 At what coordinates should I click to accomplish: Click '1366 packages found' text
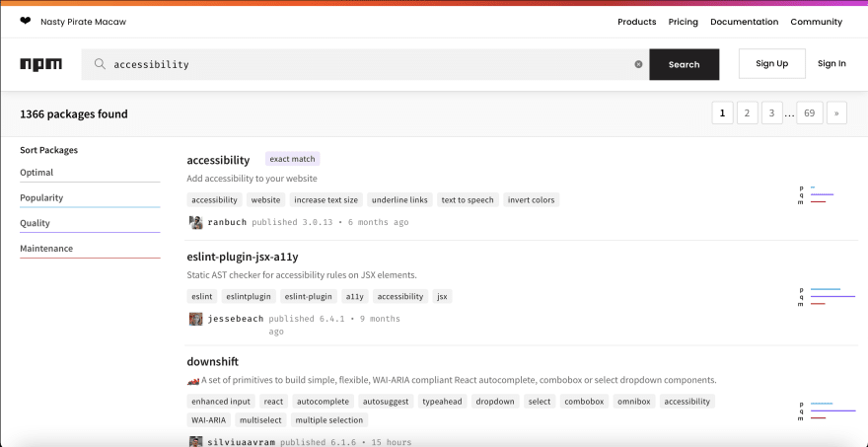(74, 114)
